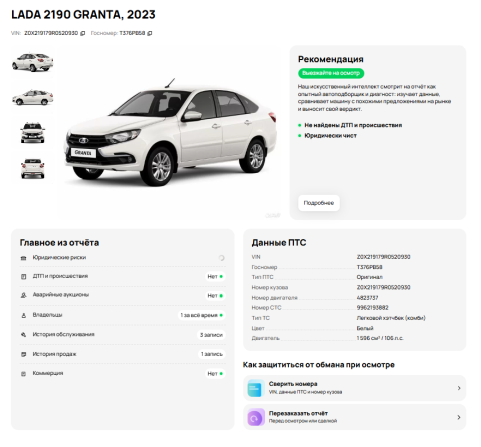Select the 'Легковой хэтчбек (комби)' value
This screenshot has width=481, height=447.
[x=391, y=318]
